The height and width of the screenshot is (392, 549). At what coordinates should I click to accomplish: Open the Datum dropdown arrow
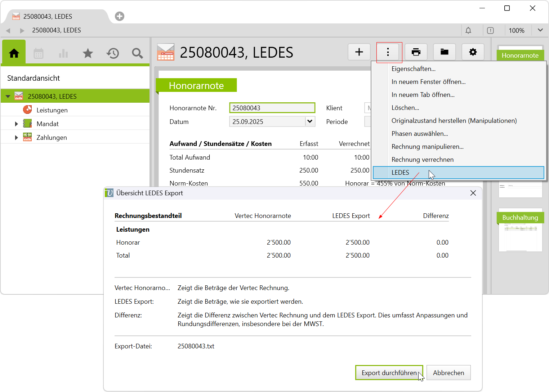pos(310,121)
